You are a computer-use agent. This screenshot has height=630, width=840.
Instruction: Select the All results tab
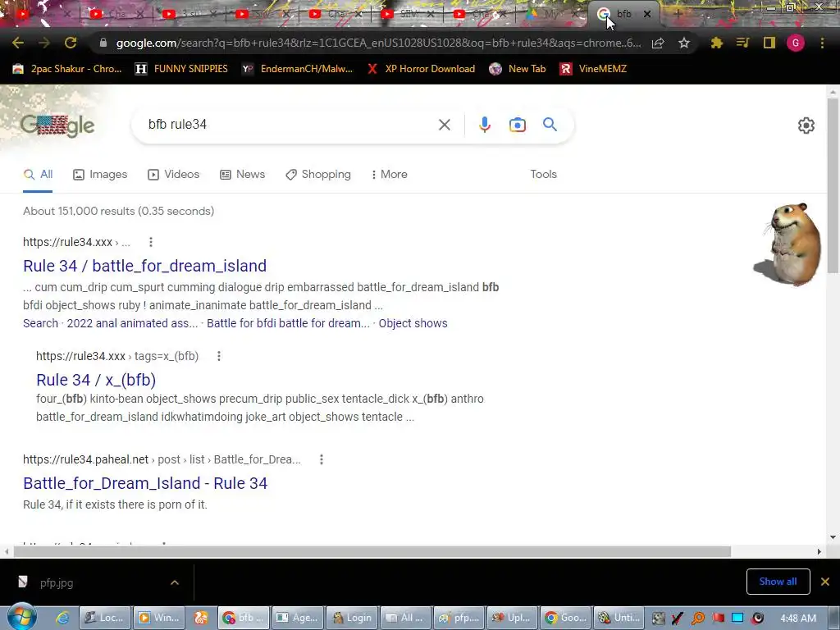click(x=38, y=174)
